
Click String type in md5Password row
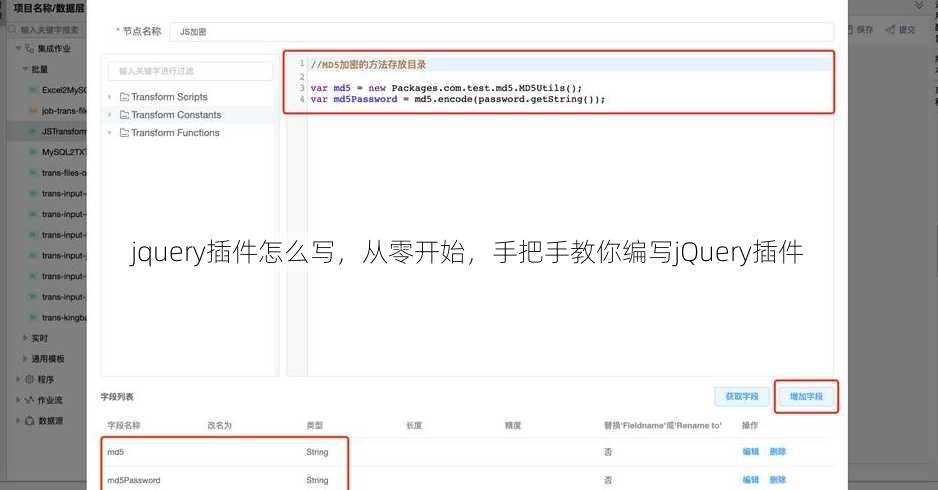click(x=317, y=480)
